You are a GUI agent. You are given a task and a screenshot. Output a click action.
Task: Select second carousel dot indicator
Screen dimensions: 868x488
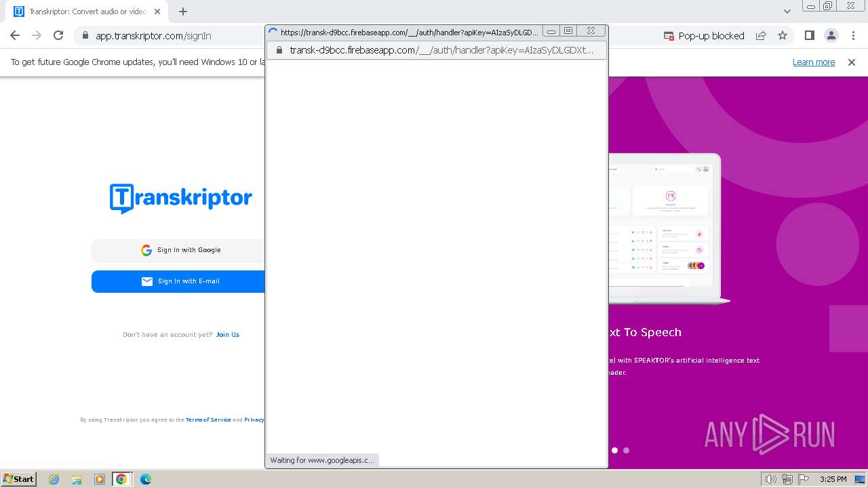click(x=615, y=450)
